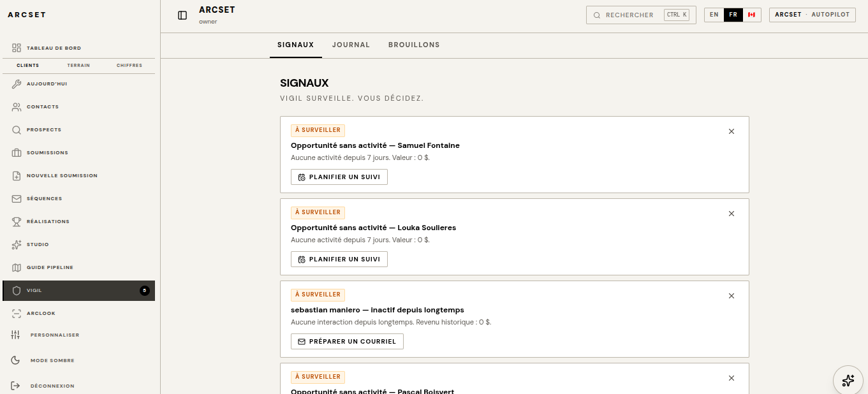
Task: Open the Nouvelle soumission menu item
Action: point(78,175)
